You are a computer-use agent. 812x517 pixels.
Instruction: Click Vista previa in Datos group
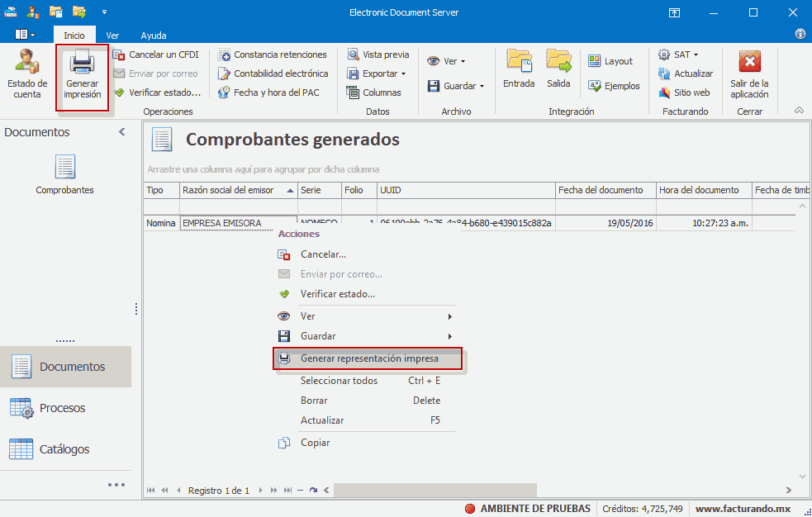tap(378, 55)
